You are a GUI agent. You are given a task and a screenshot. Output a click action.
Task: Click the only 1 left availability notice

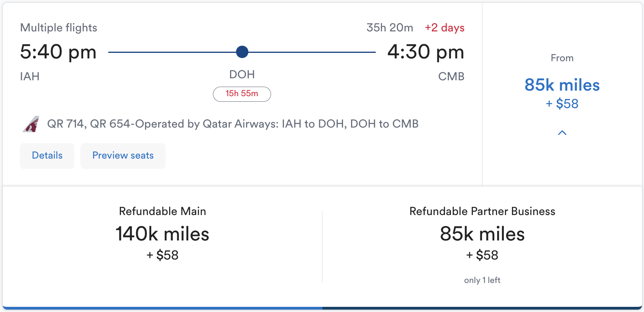pyautogui.click(x=482, y=280)
